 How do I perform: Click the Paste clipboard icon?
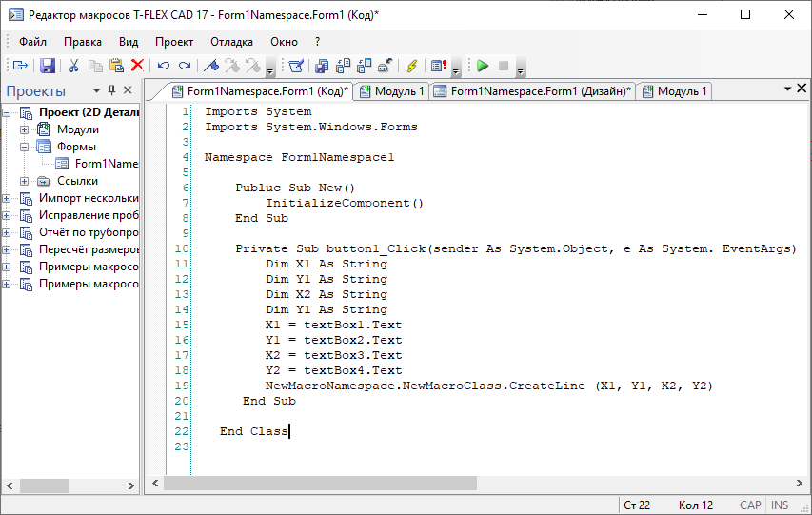[116, 66]
